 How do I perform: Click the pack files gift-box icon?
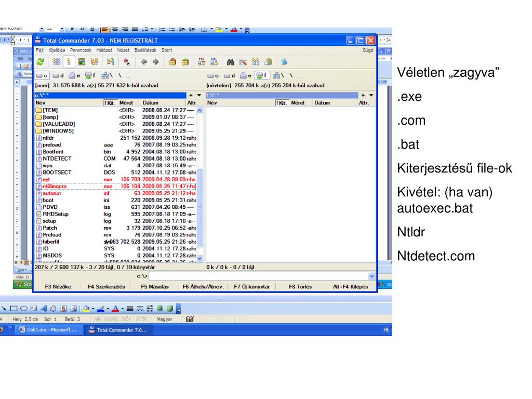pyautogui.click(x=172, y=62)
